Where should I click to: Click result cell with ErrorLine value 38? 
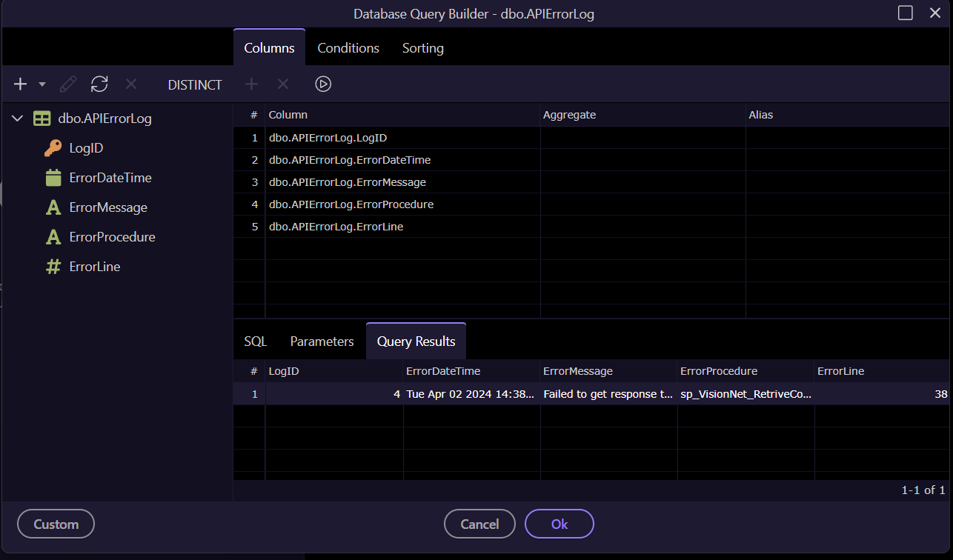pos(883,394)
